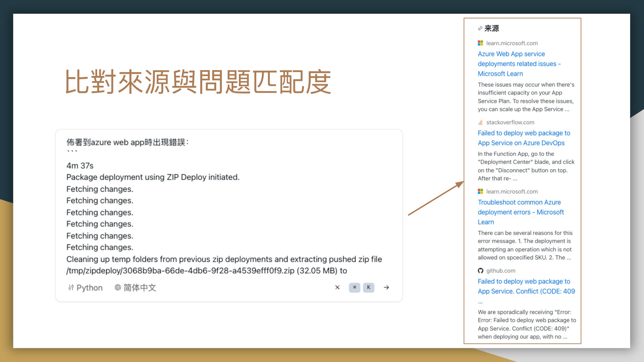644x362 pixels.
Task: Click the 來源 sources panel heading
Action: point(492,28)
